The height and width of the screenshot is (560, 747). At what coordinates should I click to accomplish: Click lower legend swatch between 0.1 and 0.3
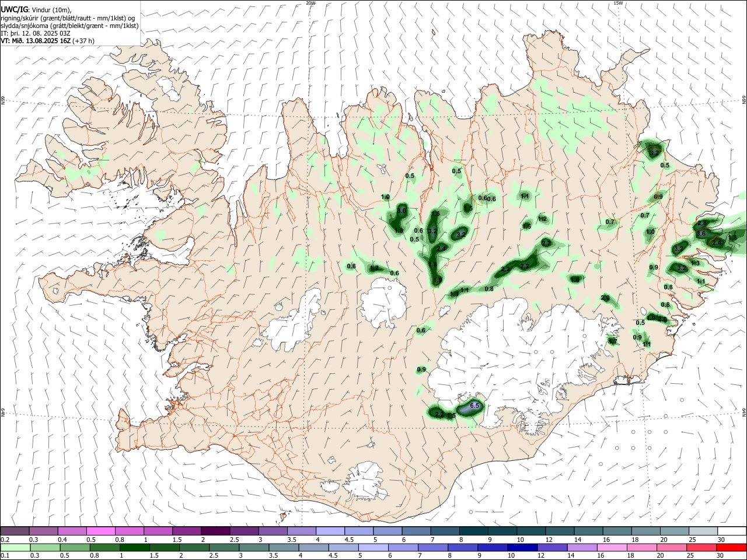tap(15, 548)
